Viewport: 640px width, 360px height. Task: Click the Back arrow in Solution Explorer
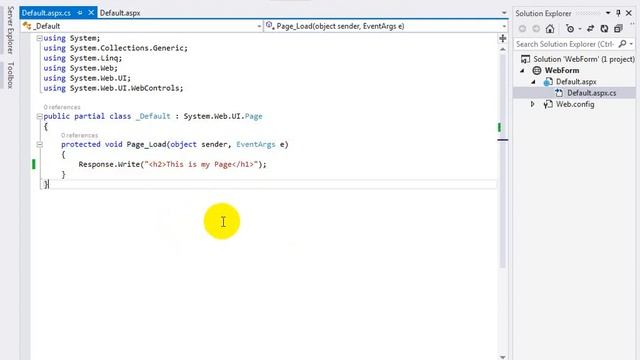point(522,29)
